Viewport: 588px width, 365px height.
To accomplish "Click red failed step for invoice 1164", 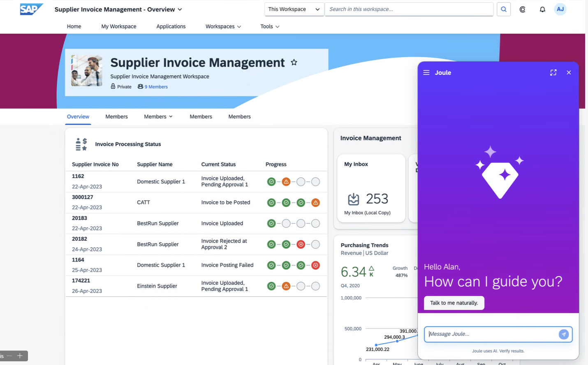I will [315, 265].
